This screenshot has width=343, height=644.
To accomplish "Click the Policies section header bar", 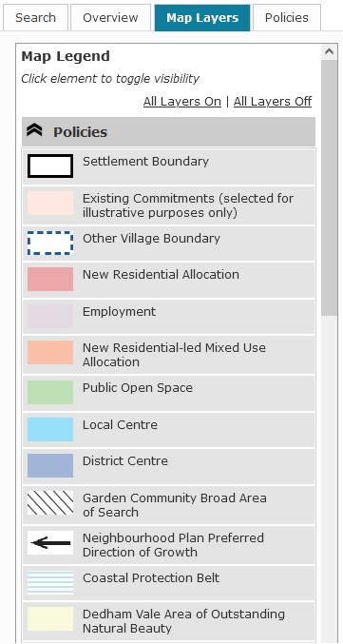I will (168, 132).
